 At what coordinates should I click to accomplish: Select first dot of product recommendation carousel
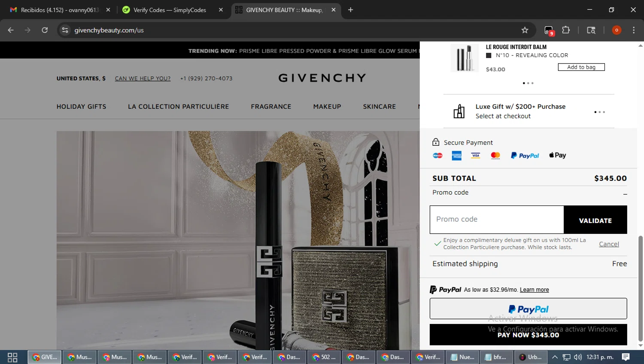(x=524, y=83)
